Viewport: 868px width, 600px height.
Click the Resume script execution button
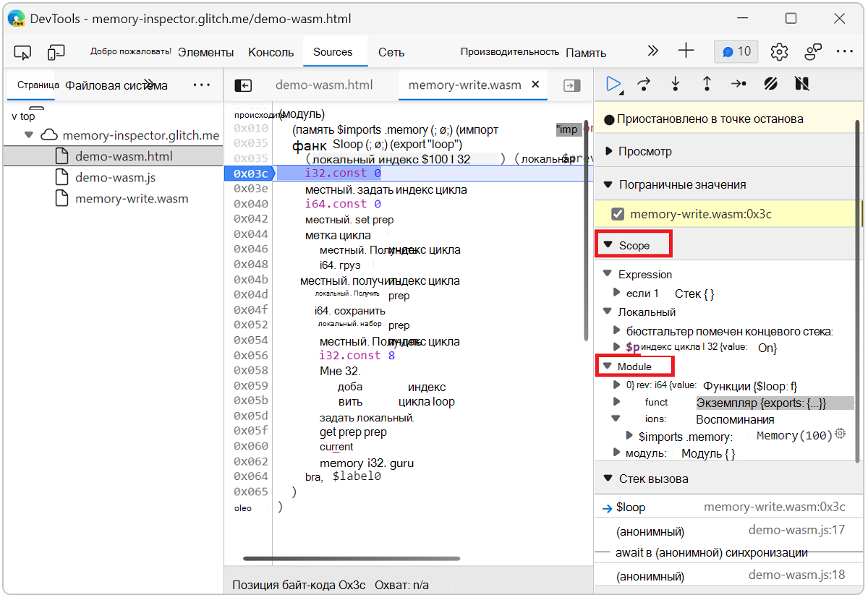coord(613,85)
